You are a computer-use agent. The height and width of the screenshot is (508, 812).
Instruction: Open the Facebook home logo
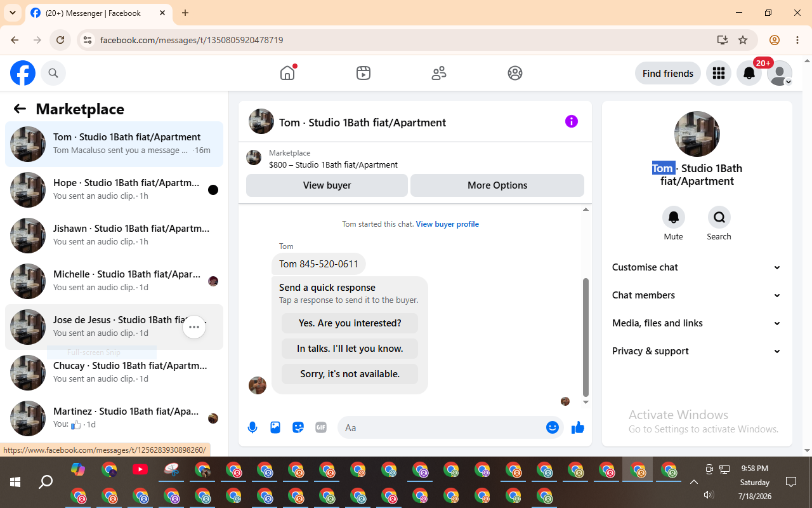click(23, 73)
